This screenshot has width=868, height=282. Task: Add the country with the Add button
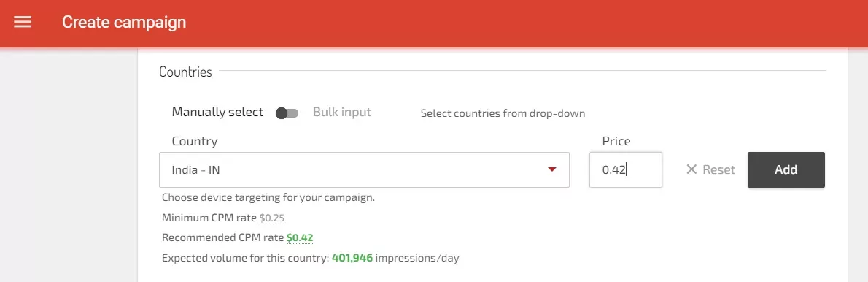786,169
